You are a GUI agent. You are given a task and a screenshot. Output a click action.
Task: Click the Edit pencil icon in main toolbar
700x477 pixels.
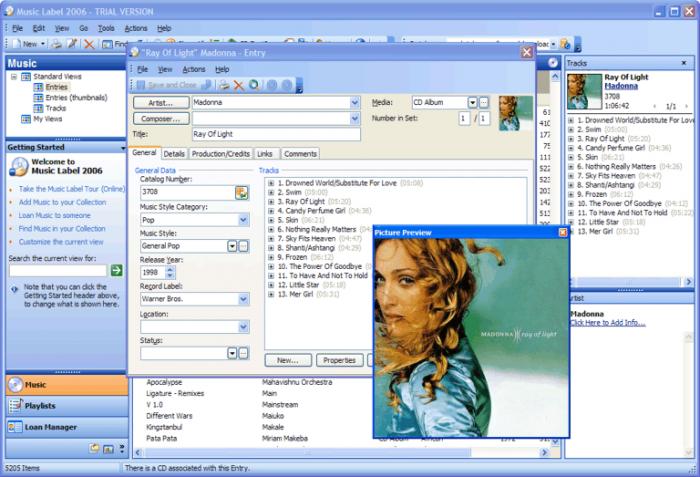coord(72,44)
